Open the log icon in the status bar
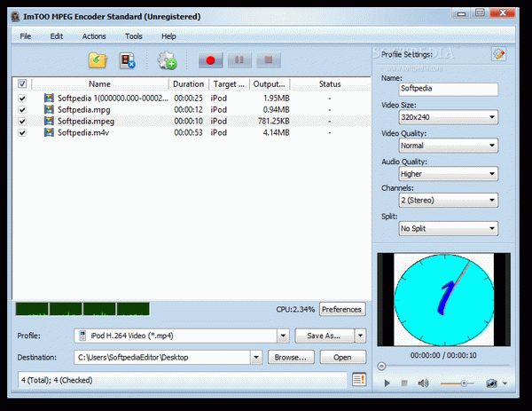 pos(359,379)
